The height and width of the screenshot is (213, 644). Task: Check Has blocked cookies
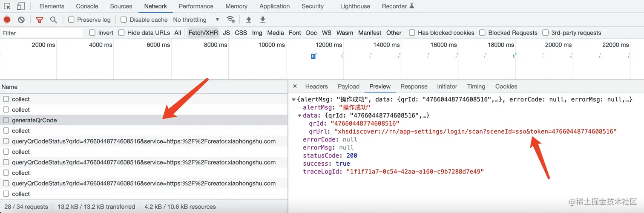pyautogui.click(x=412, y=33)
